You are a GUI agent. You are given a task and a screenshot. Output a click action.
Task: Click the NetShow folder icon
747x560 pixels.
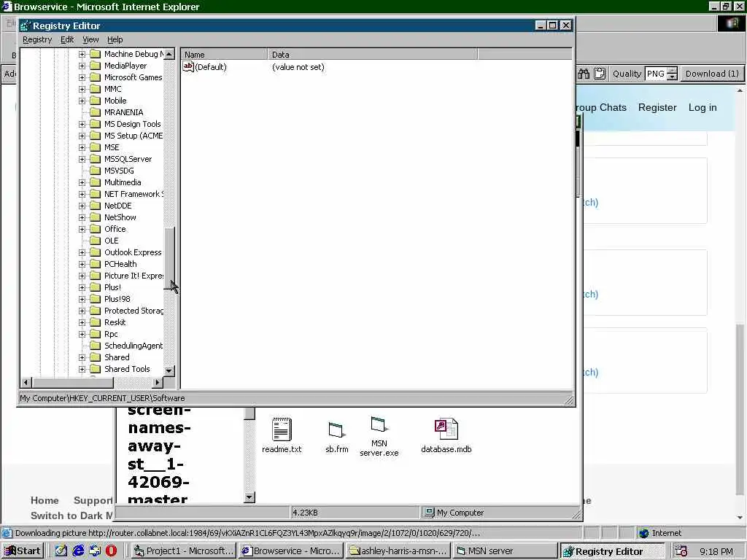(x=96, y=217)
